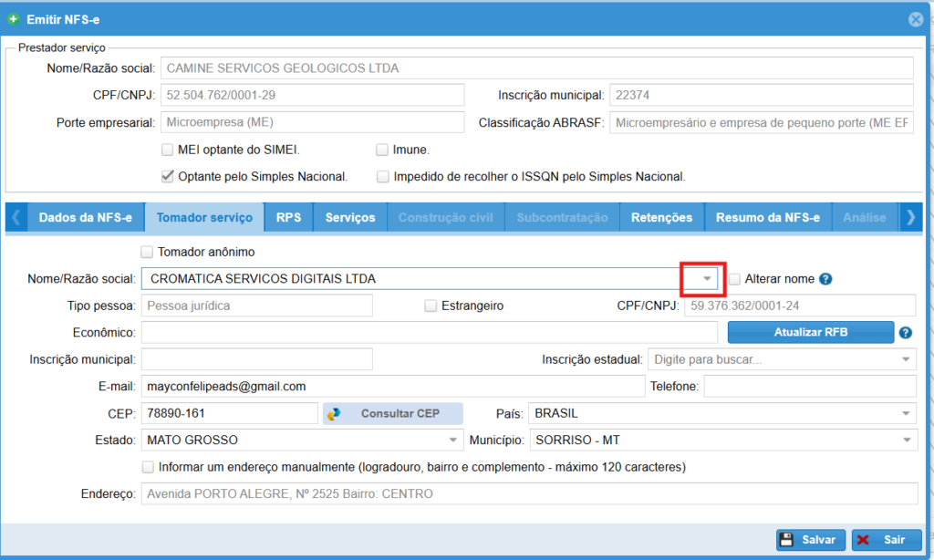Click the help icon beside Alterar nome

pos(825,279)
